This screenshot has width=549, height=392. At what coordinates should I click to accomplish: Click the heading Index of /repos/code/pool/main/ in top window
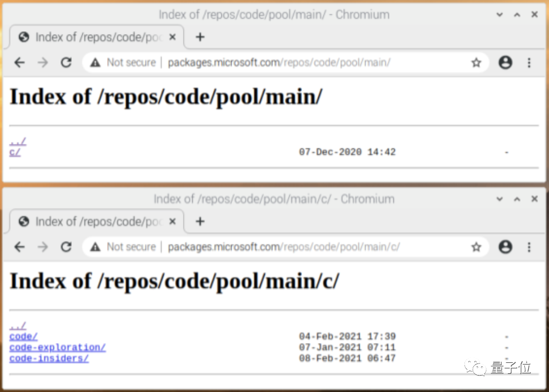[166, 97]
